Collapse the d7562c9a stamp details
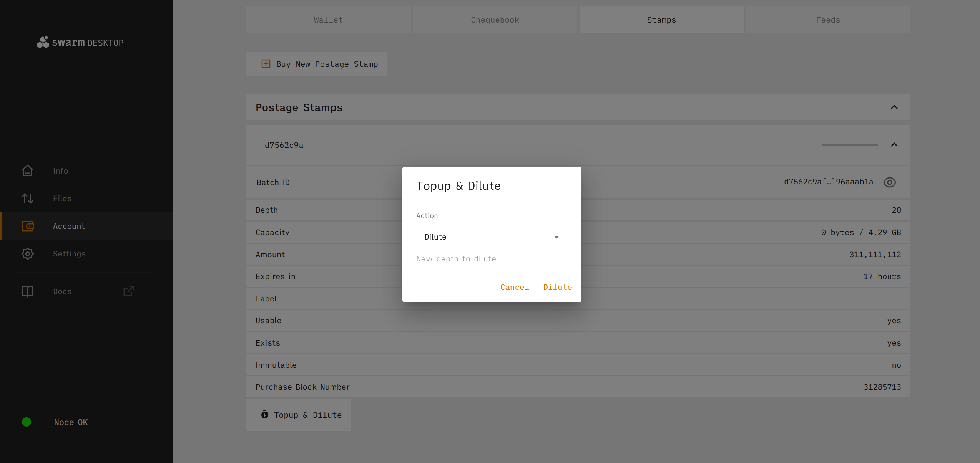The width and height of the screenshot is (980, 463). [x=894, y=145]
